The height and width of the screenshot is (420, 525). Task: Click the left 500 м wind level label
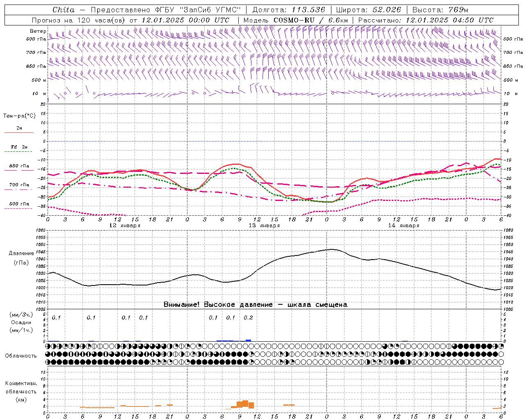pyautogui.click(x=39, y=80)
